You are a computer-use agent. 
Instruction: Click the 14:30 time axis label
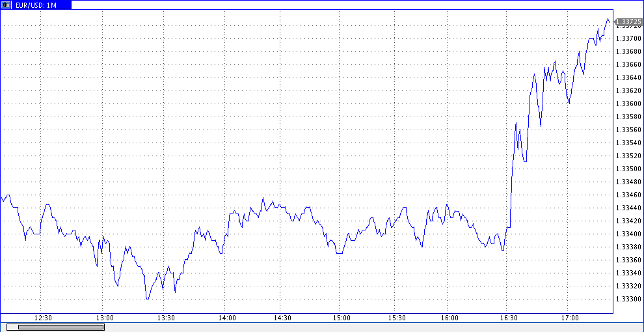coord(282,318)
